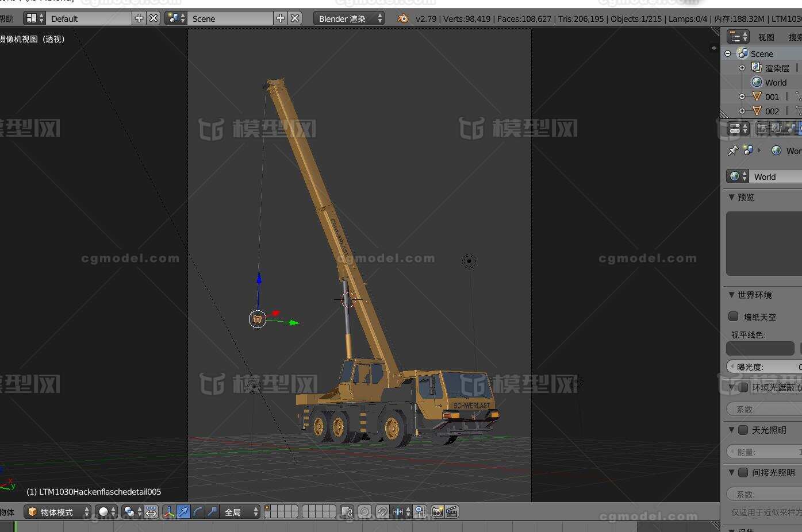Click snap target icon beside snap element
802x532 pixels.
(421, 512)
